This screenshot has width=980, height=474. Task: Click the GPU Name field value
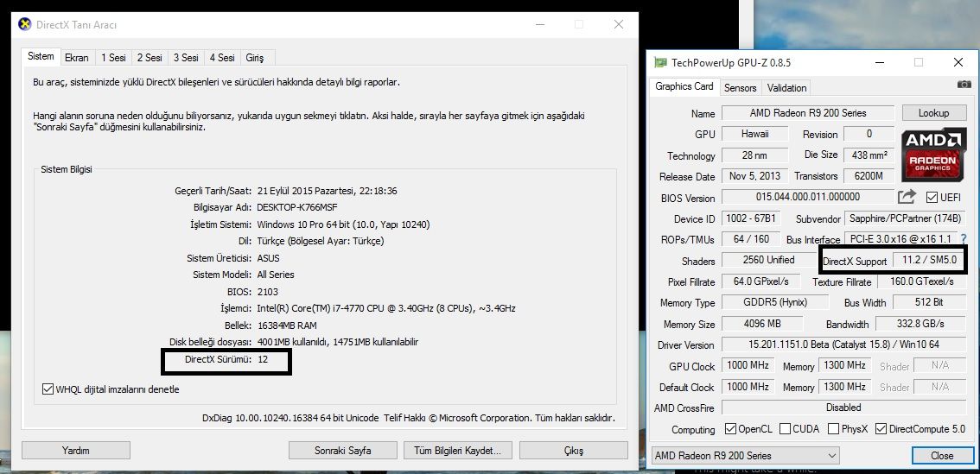(x=808, y=113)
